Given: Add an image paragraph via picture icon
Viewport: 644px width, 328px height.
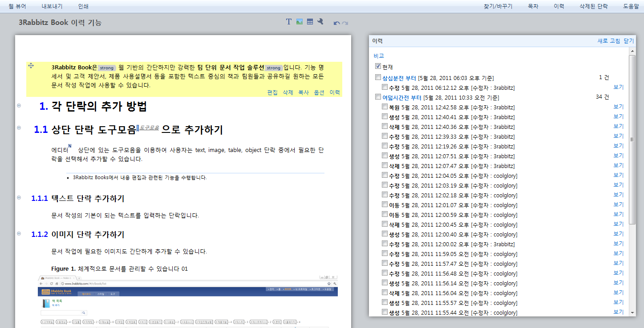Looking at the screenshot, I should 300,21.
